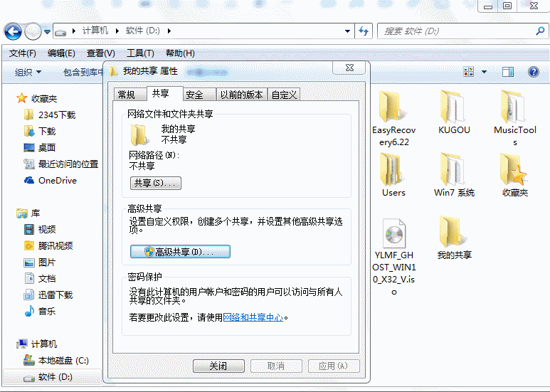Image resolution: width=550 pixels, height=392 pixels.
Task: Open the 腾讯视频 library
Action: pyautogui.click(x=48, y=245)
